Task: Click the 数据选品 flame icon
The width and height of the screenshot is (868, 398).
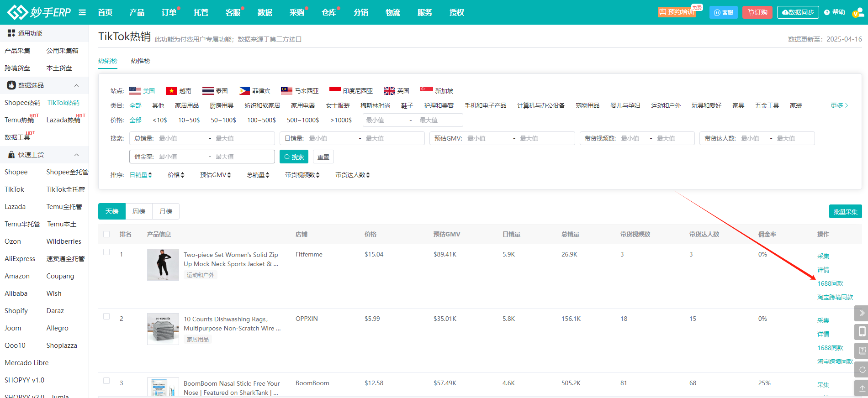Action: (11, 85)
